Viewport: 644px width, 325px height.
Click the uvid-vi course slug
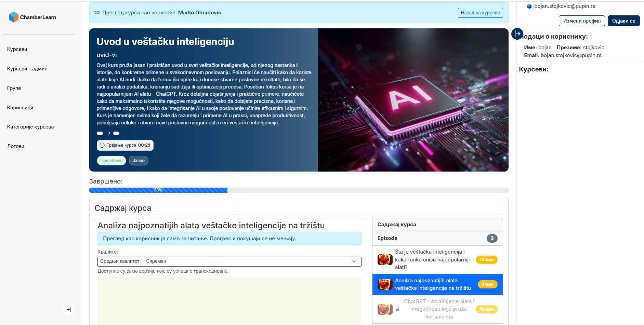pos(107,55)
